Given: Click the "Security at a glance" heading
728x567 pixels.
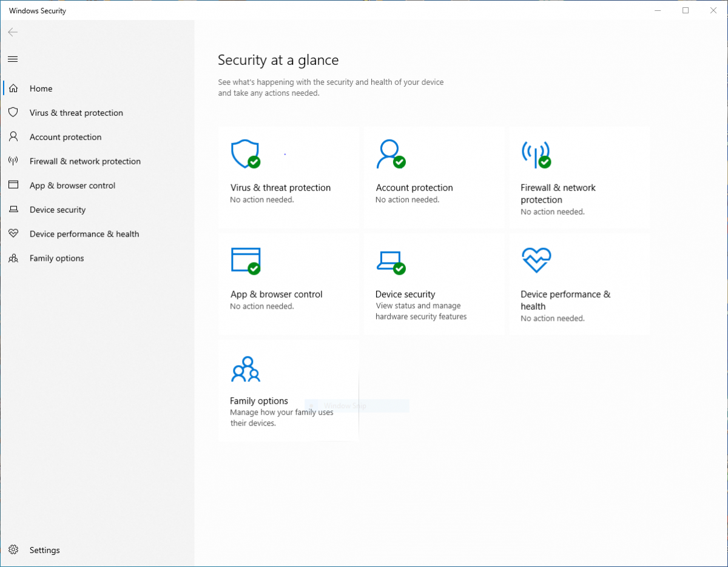Looking at the screenshot, I should click(278, 60).
